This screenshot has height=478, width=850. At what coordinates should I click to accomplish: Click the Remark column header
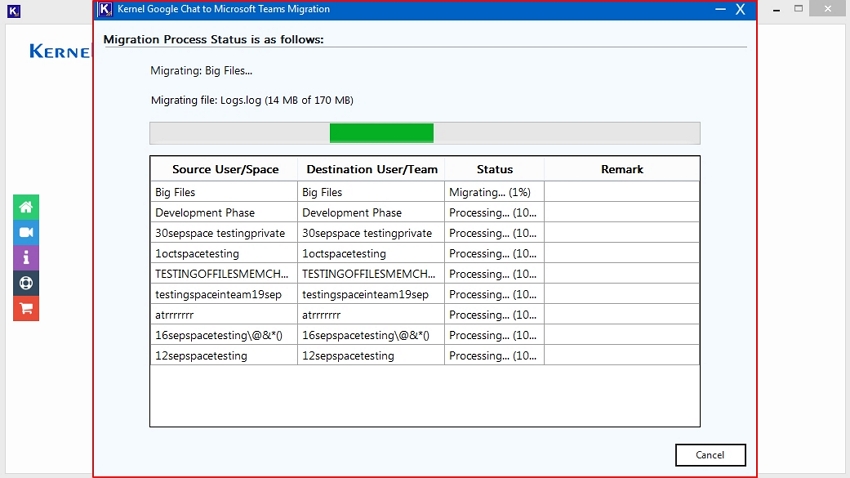(x=622, y=170)
